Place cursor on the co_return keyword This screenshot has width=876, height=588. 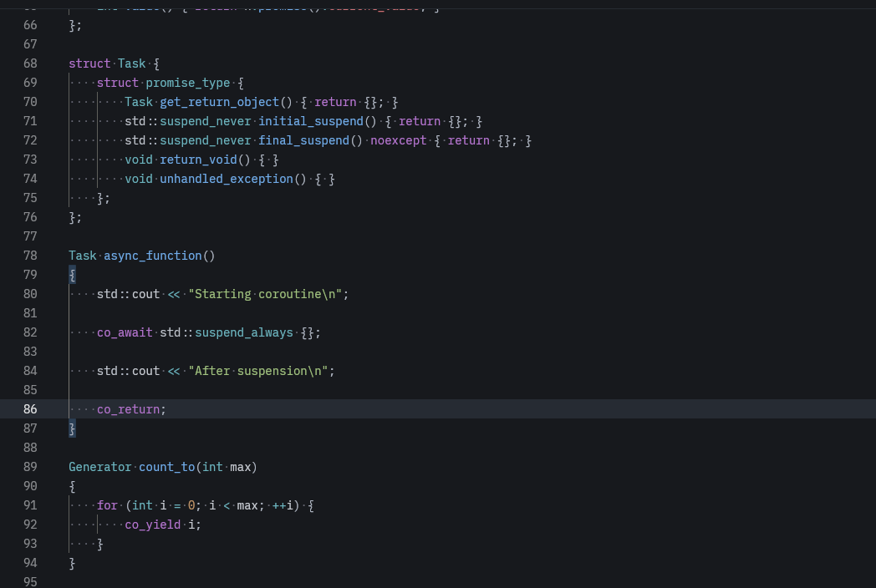(128, 409)
